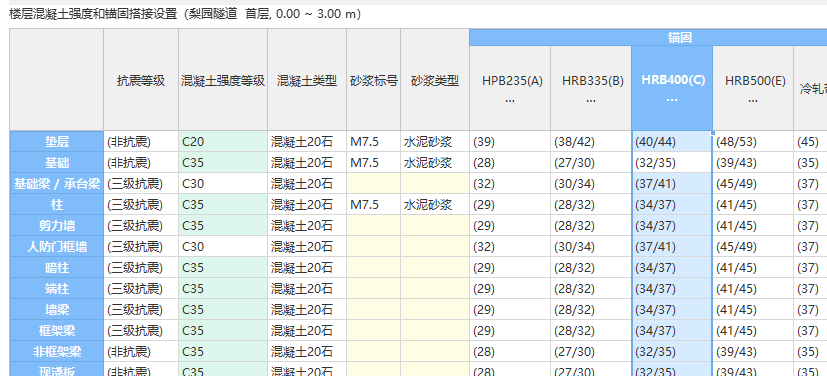Click the 抗震等级 cell for 柱 row
The image size is (827, 376).
point(141,205)
